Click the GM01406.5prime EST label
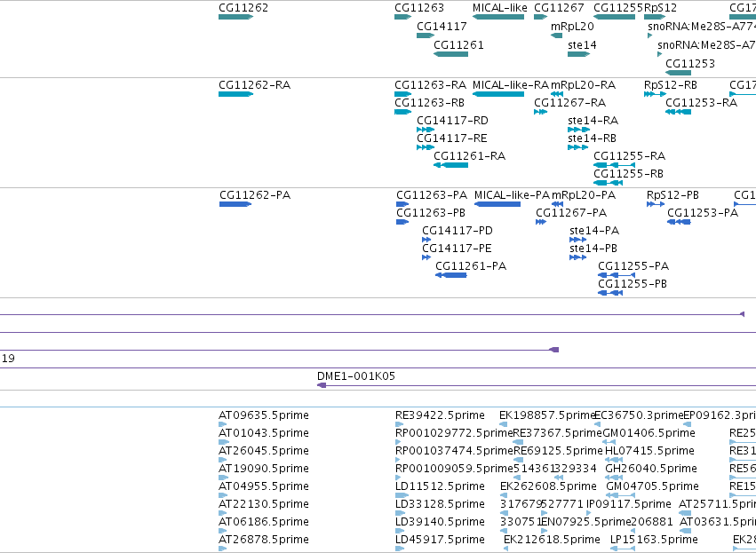This screenshot has height=553, width=756. pos(649,433)
